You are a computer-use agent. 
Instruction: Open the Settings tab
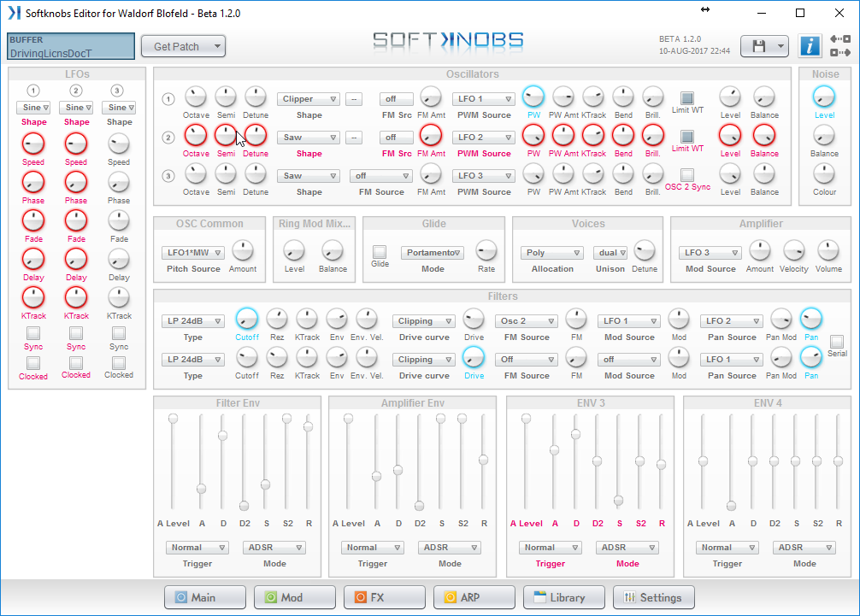point(654,597)
